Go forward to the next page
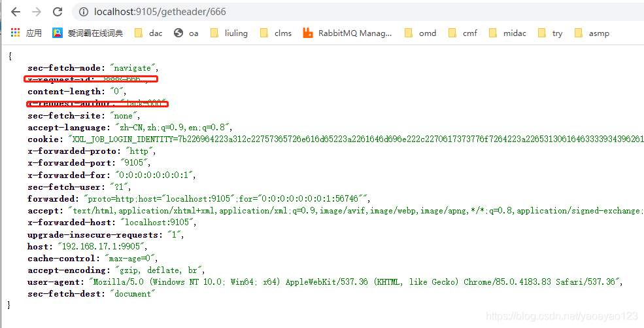 (37, 12)
